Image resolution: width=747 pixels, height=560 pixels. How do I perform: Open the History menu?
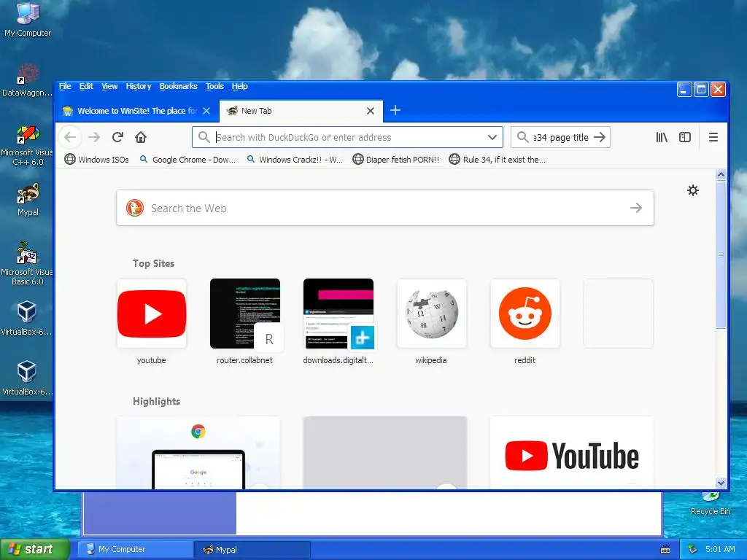pos(138,86)
